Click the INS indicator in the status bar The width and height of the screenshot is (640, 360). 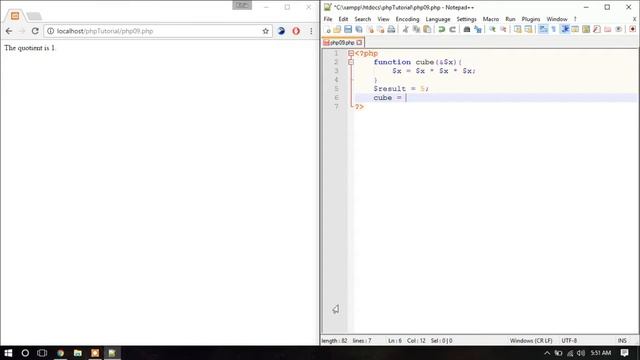click(622, 340)
